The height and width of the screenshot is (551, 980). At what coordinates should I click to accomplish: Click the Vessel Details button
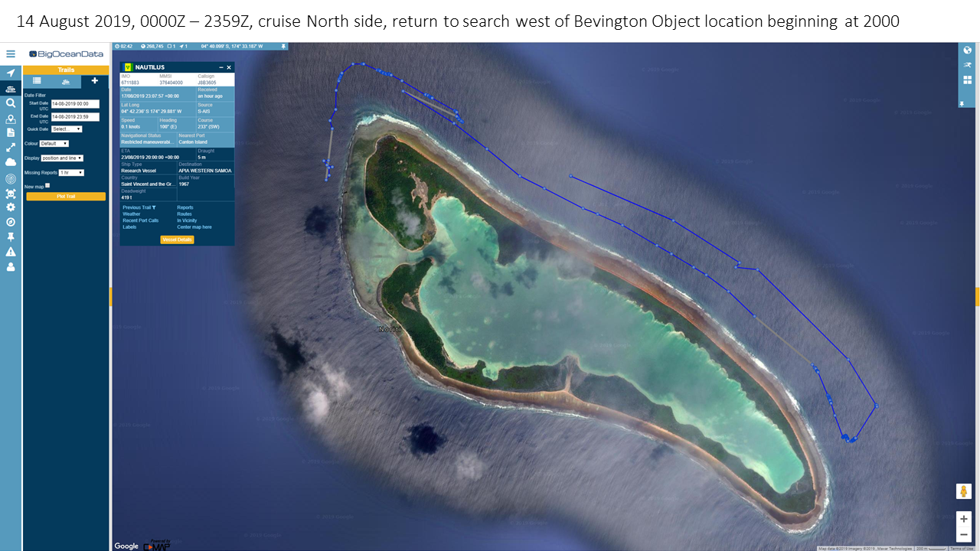tap(177, 240)
